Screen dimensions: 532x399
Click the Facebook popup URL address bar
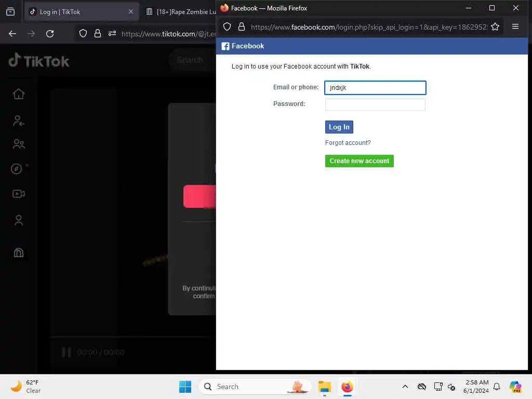pos(369,27)
